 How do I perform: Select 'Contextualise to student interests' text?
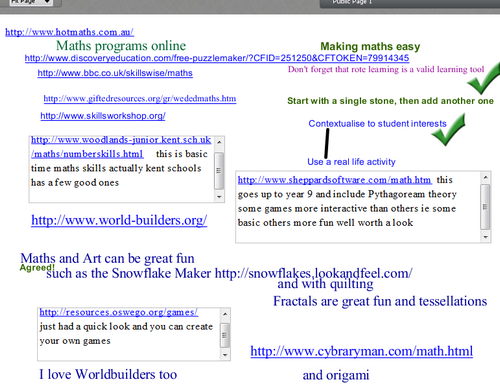pyautogui.click(x=377, y=124)
